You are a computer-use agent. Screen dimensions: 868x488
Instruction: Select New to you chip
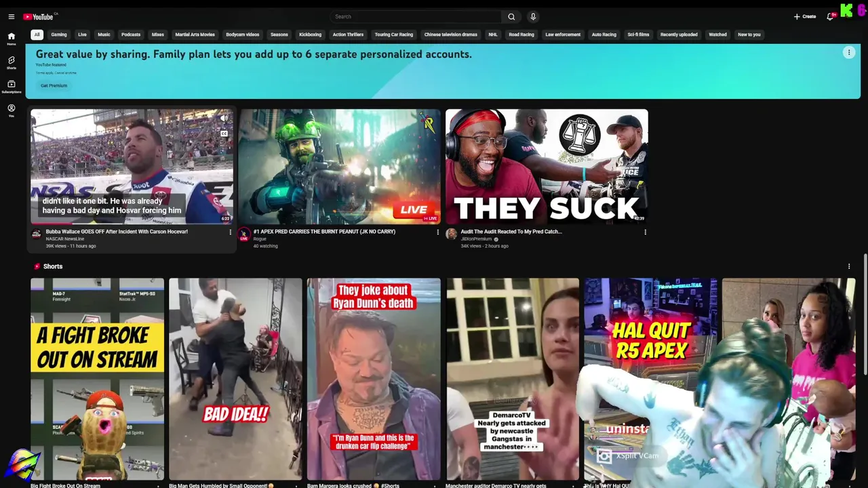click(x=749, y=35)
